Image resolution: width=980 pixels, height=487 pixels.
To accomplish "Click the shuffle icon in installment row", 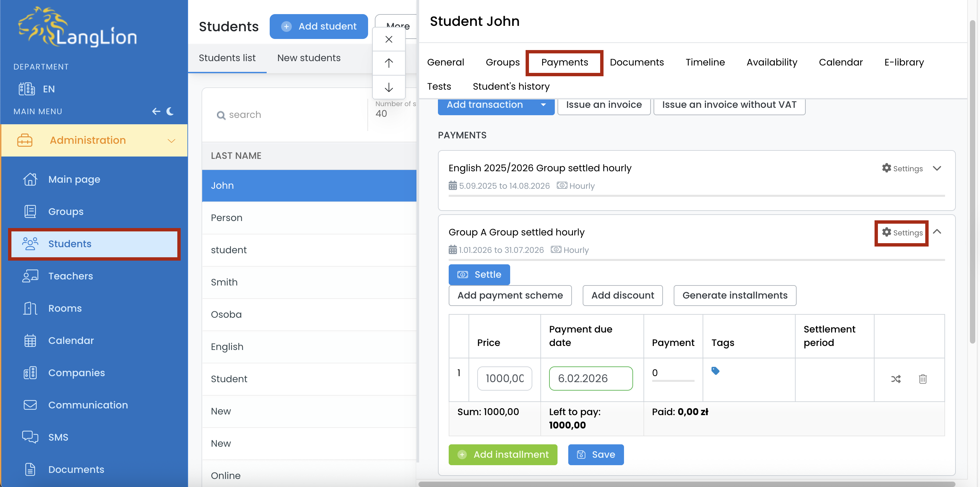I will tap(896, 379).
